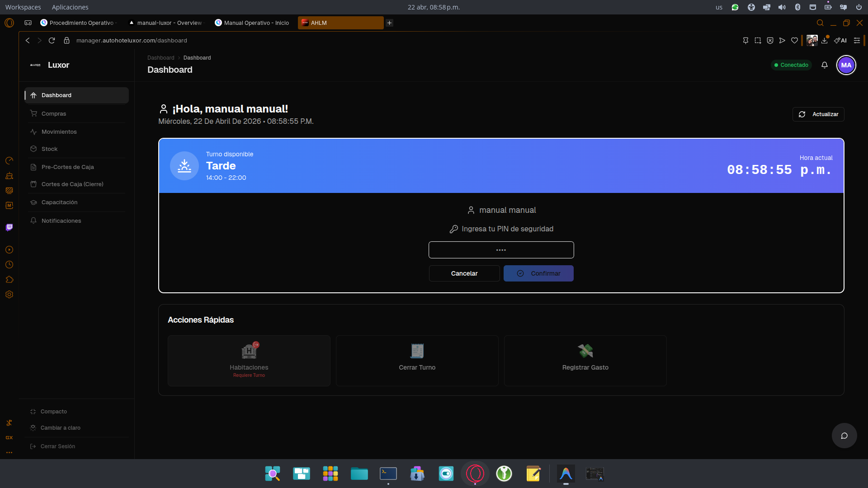The height and width of the screenshot is (488, 868).
Task: Go forward in browser history
Action: [39, 40]
